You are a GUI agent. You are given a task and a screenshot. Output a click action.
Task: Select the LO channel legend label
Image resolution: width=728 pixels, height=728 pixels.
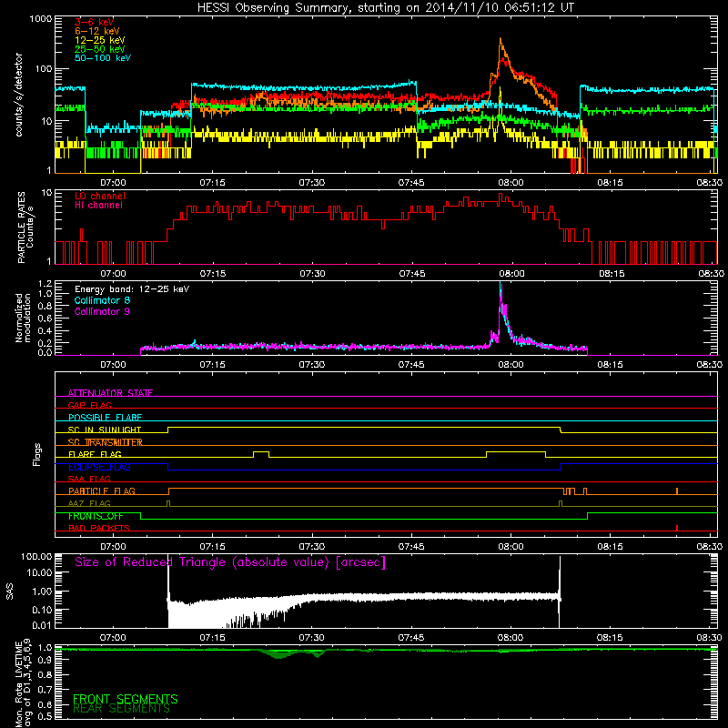(x=100, y=196)
